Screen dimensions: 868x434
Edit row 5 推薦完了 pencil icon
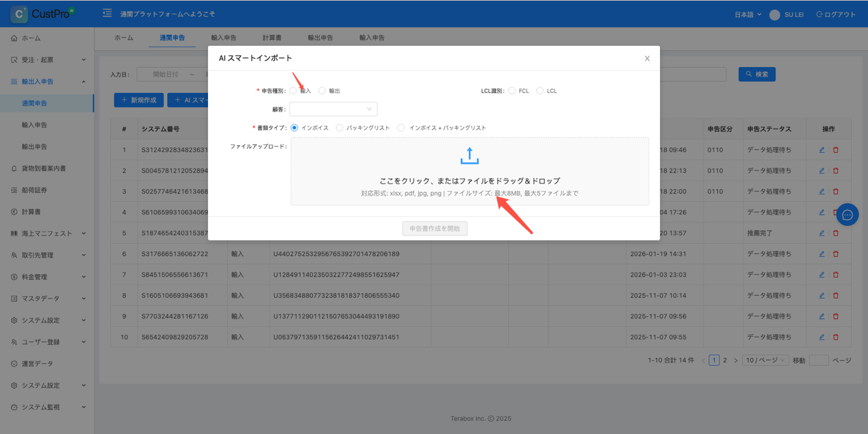pos(821,233)
